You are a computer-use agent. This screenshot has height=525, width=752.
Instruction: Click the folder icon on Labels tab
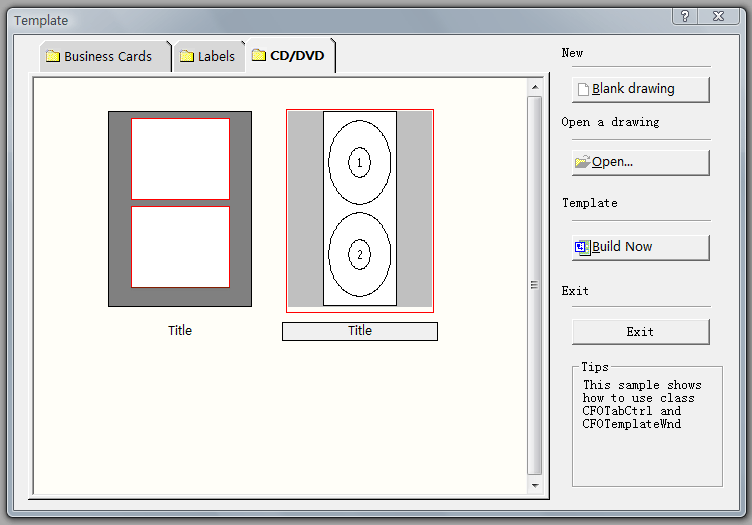(187, 57)
